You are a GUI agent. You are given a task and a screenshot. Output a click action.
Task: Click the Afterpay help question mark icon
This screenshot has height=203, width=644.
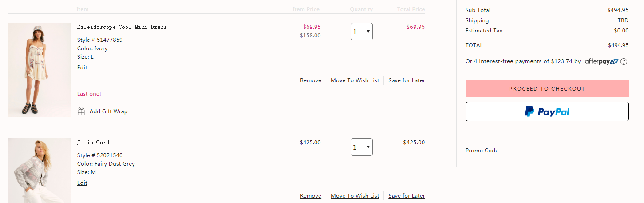tap(624, 62)
